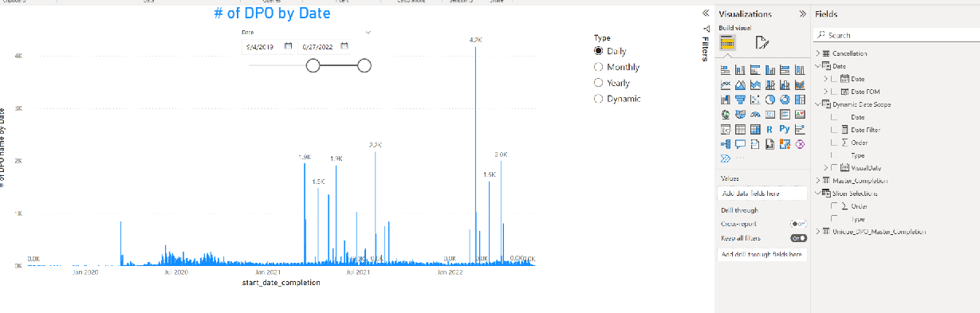This screenshot has height=313, width=980.
Task: Select the waterfall chart visual
Action: 726,100
